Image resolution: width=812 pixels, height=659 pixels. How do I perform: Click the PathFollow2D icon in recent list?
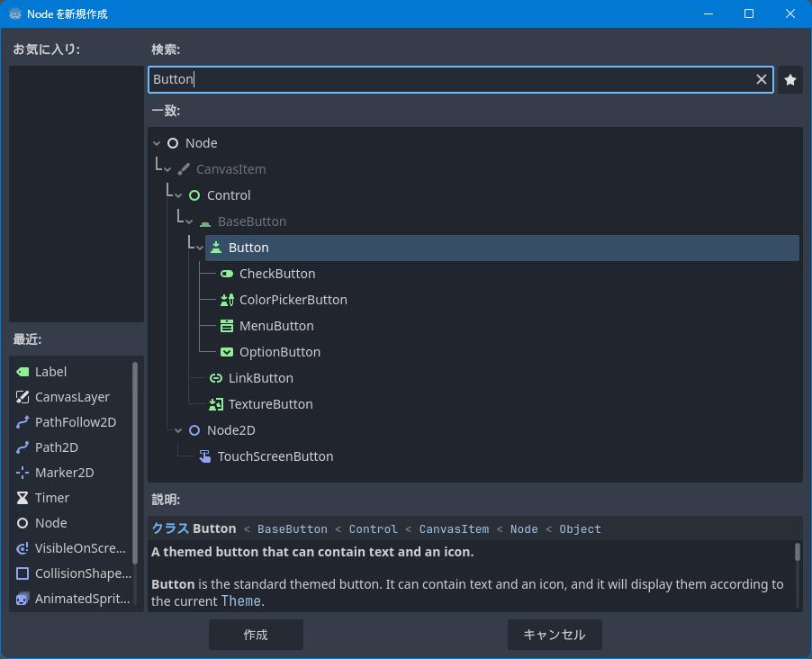23,422
